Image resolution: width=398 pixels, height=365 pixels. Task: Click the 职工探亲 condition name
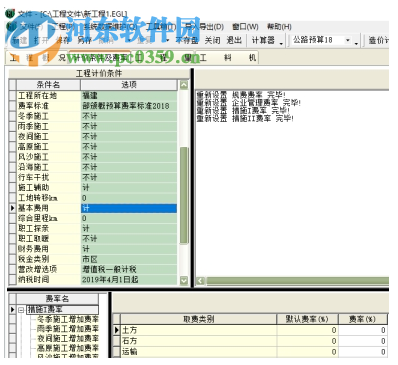tap(33, 228)
